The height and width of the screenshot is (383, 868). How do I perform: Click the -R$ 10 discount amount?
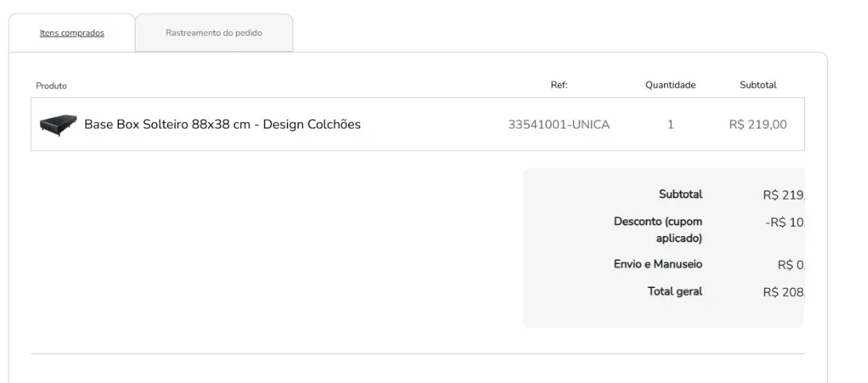pos(785,223)
